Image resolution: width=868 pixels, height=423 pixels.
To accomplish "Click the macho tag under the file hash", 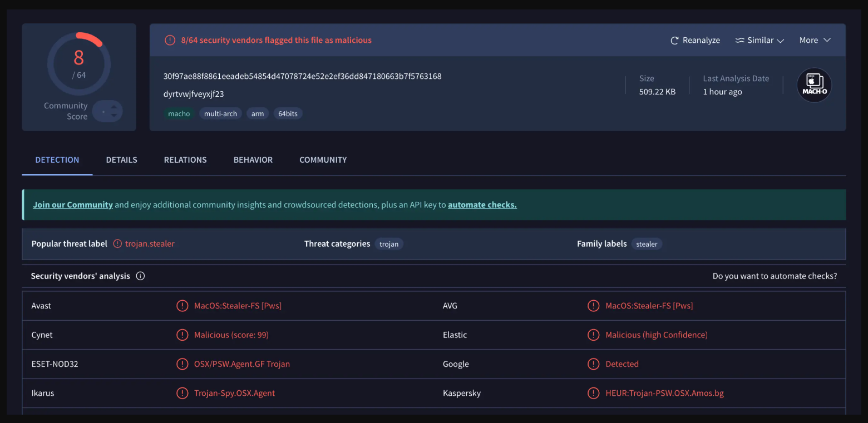I will [179, 113].
